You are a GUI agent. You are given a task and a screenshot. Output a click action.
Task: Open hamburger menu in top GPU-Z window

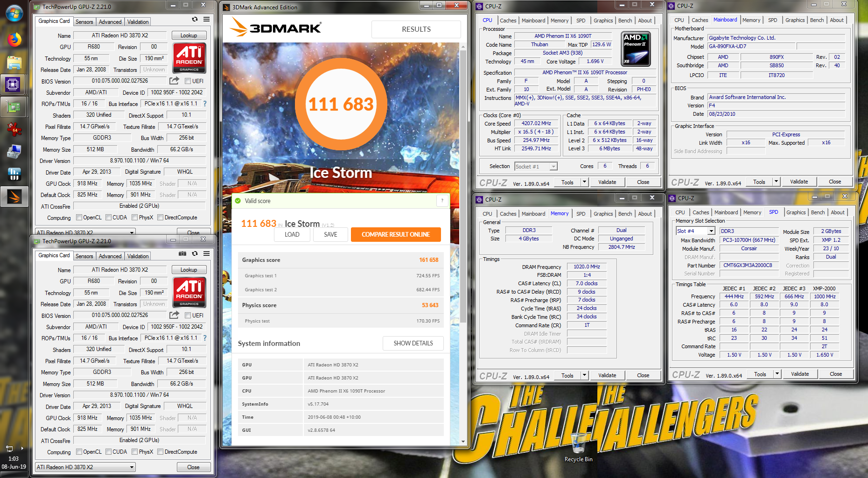pyautogui.click(x=206, y=19)
